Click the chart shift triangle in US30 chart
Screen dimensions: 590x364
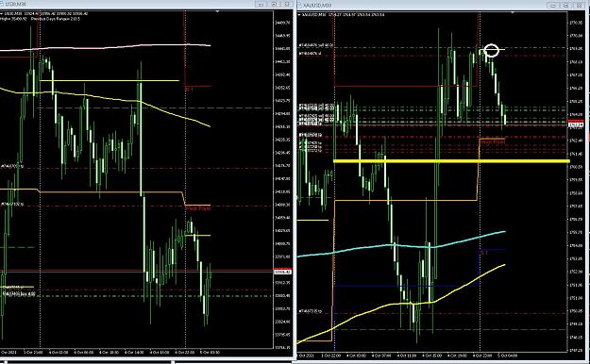(x=217, y=12)
